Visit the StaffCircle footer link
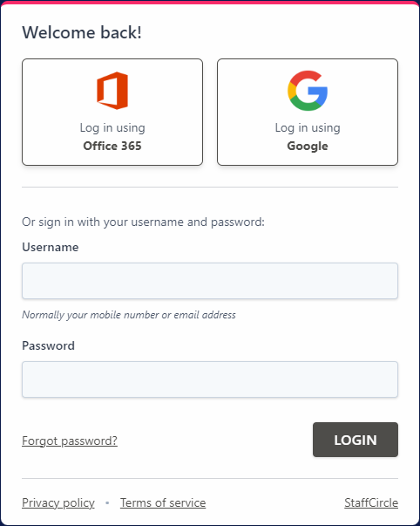Image resolution: width=420 pixels, height=526 pixels. tap(371, 502)
